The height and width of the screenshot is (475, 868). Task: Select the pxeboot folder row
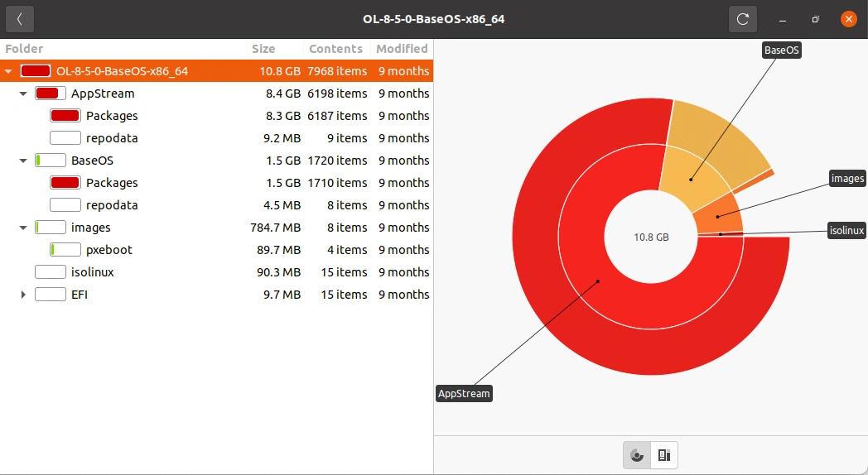tap(216, 250)
